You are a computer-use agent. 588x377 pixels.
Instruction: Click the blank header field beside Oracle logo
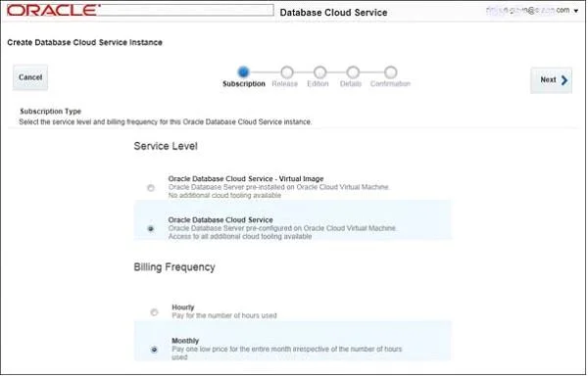click(x=187, y=10)
